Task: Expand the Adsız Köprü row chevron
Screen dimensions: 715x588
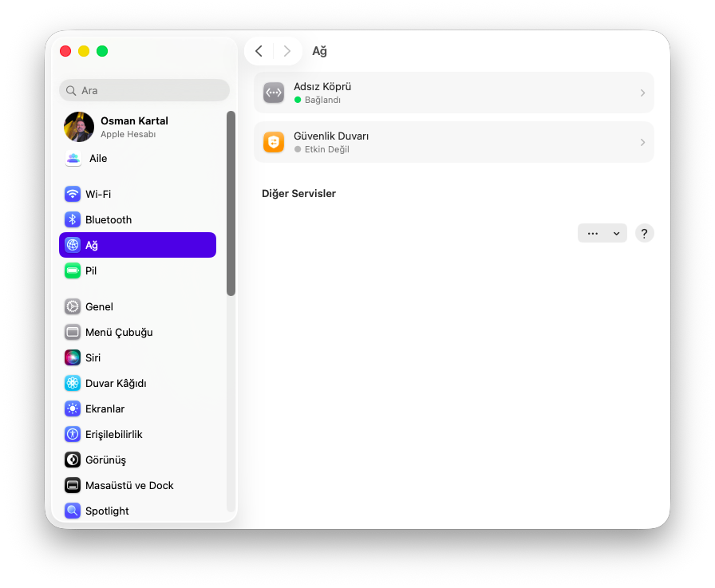Action: 642,93
